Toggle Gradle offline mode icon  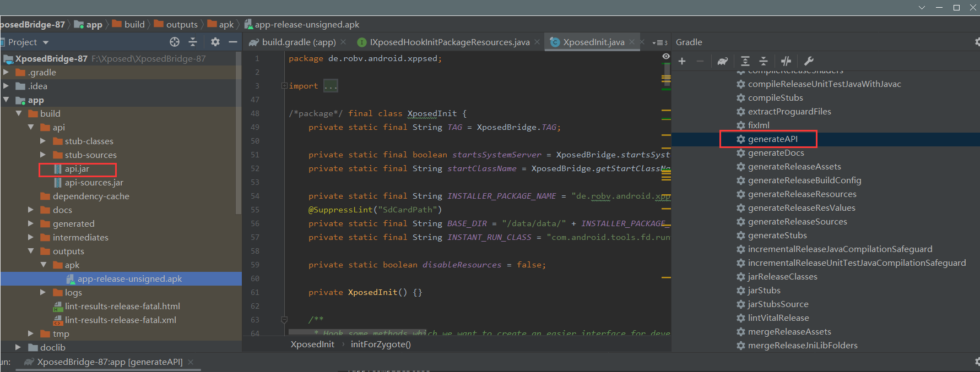(786, 61)
